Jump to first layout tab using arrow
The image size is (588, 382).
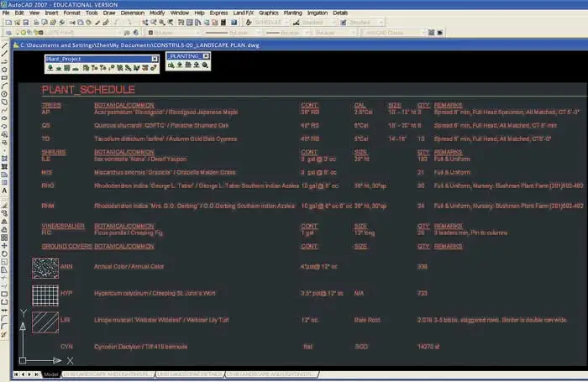(17, 374)
